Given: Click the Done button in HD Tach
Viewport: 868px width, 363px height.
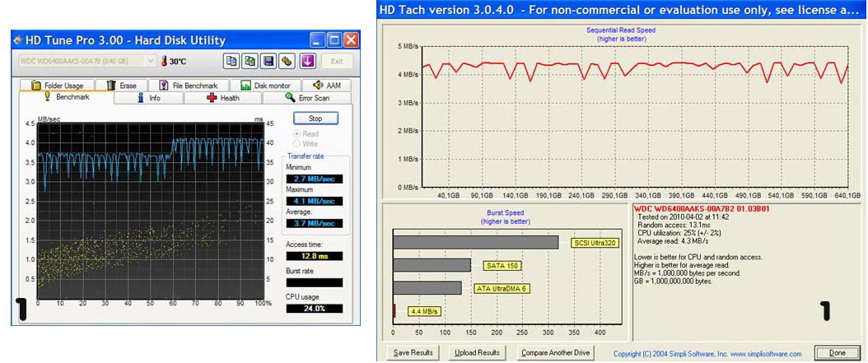Looking at the screenshot, I should click(838, 352).
